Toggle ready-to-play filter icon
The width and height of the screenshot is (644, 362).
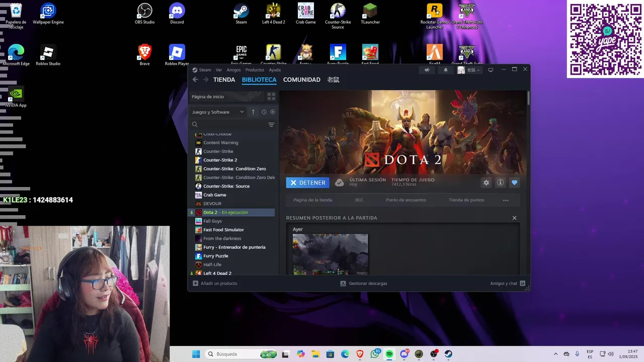pos(273,112)
